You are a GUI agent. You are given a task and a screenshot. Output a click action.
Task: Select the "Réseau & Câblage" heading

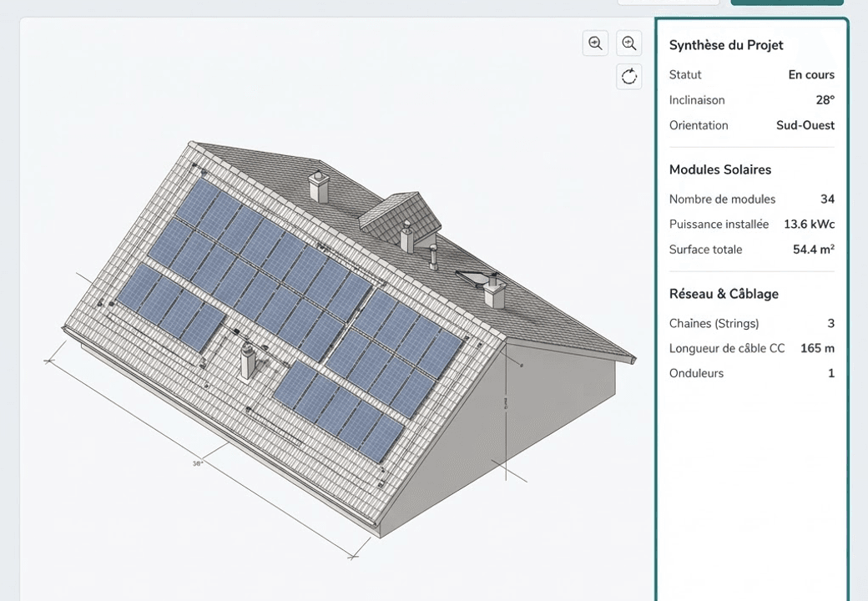pos(724,294)
